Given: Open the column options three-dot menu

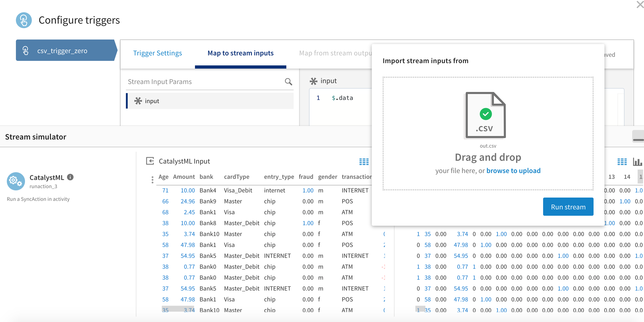Looking at the screenshot, I should coord(152,179).
